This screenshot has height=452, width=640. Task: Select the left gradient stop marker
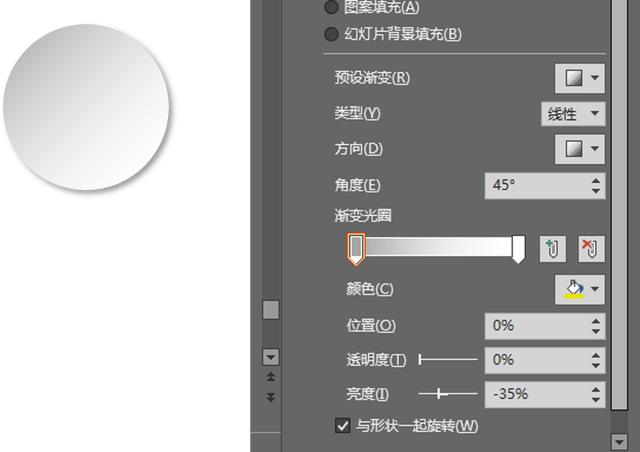click(355, 248)
